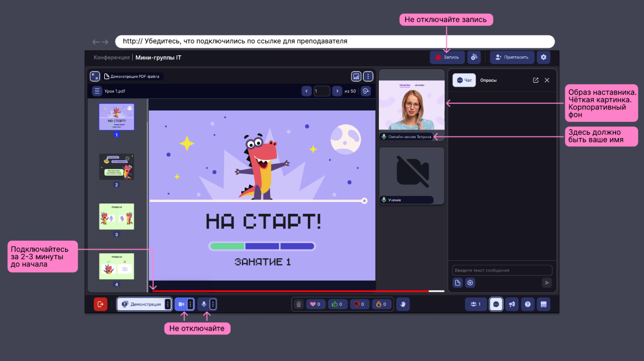Close the chat panel with the X
Screen dimensions: 644x361
547,80
